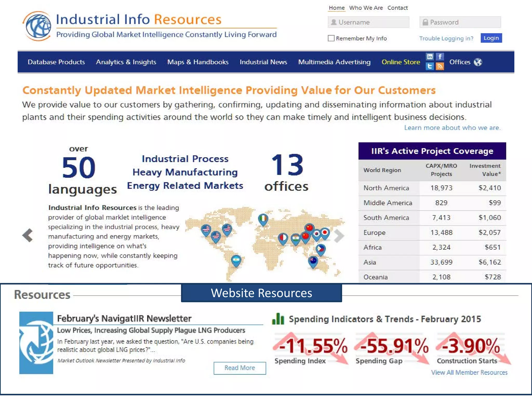Open the Database Products menu
This screenshot has height=399, width=532.
[56, 62]
